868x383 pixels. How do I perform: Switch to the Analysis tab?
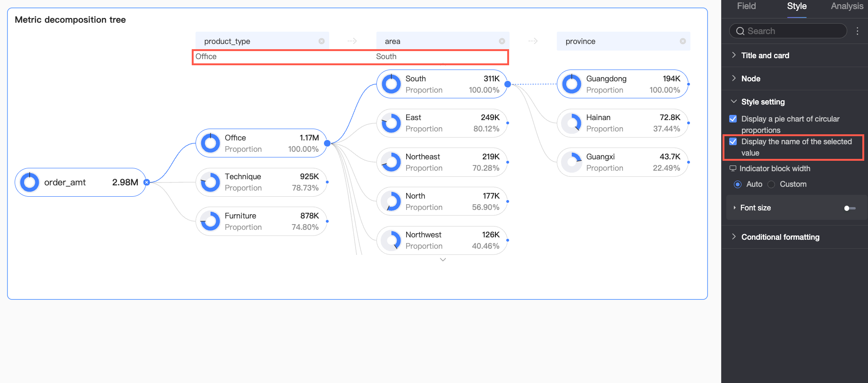click(847, 6)
